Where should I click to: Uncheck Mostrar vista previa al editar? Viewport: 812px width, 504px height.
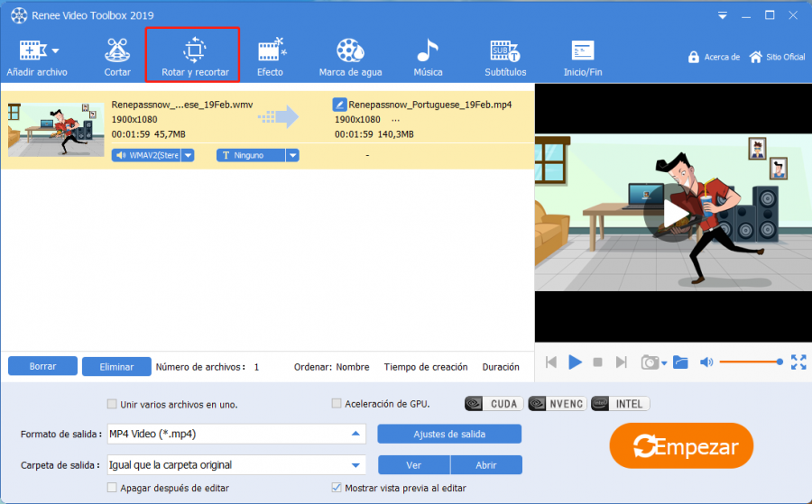(x=337, y=488)
